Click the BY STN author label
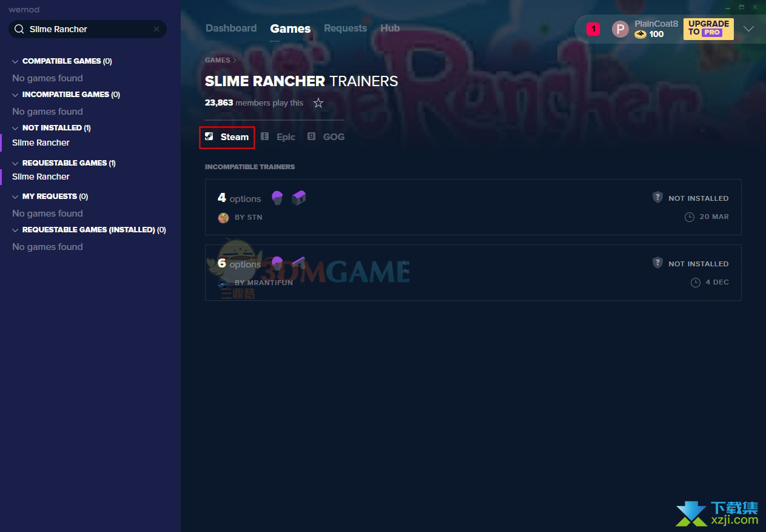The height and width of the screenshot is (532, 766). pos(249,217)
